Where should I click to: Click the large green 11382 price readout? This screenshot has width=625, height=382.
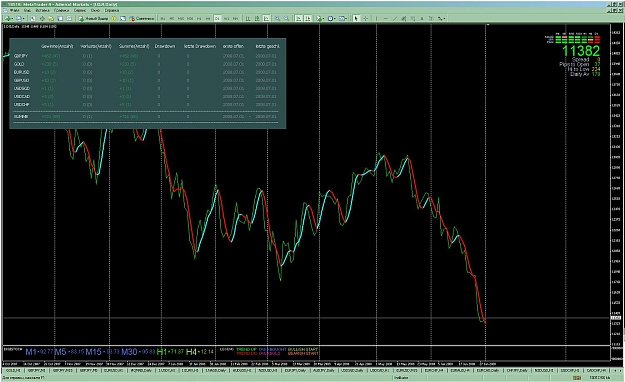click(581, 51)
